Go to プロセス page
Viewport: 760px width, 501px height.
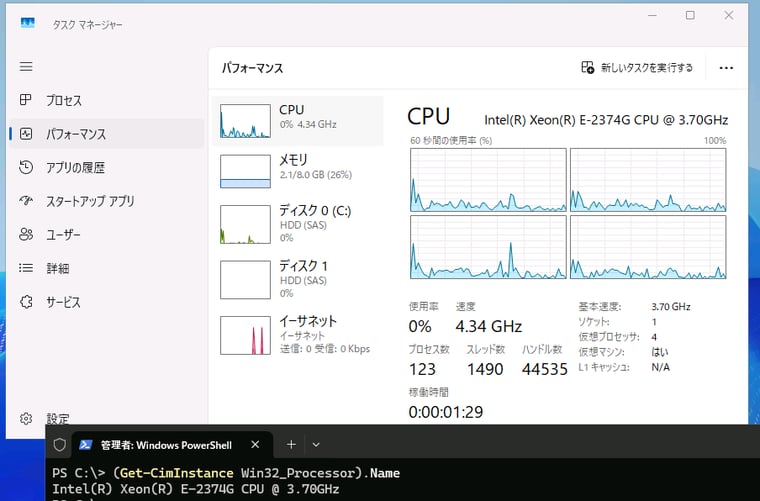point(107,100)
